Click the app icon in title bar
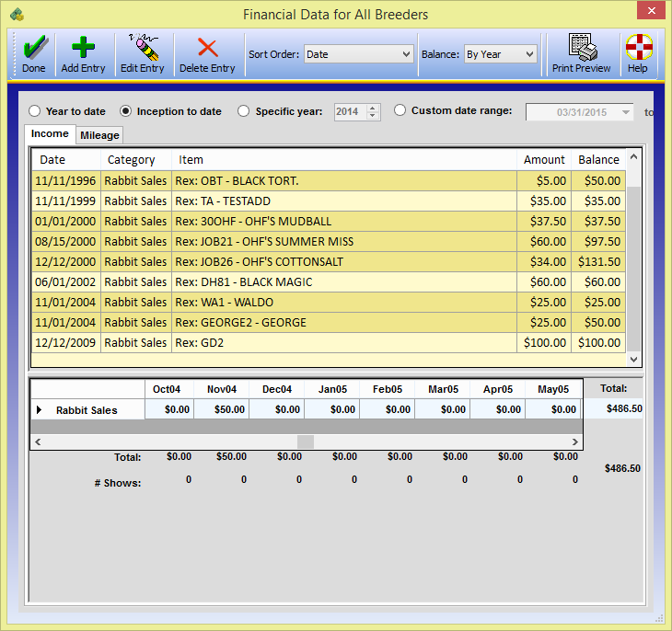672x631 pixels. pos(17,15)
